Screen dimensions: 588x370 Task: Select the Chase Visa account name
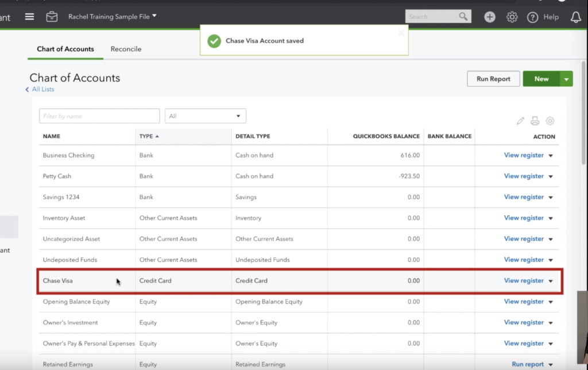point(58,281)
